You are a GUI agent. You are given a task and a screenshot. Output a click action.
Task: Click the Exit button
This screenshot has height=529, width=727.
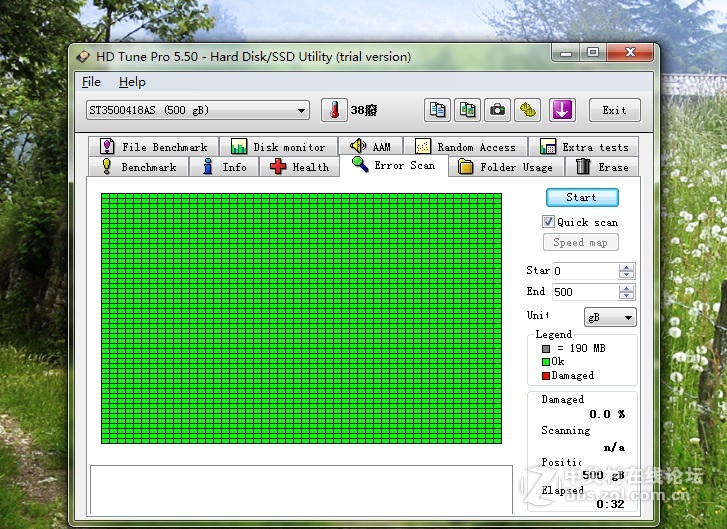tap(615, 110)
